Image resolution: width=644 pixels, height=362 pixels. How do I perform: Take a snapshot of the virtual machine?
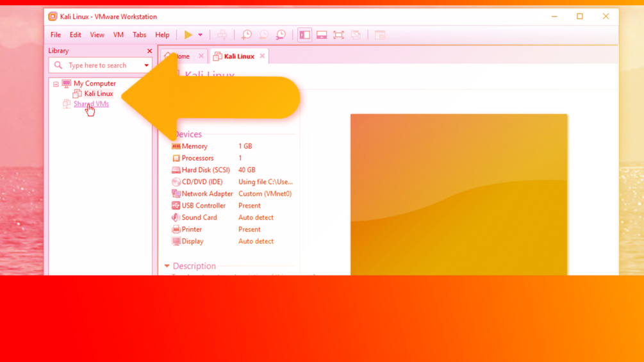pos(247,35)
